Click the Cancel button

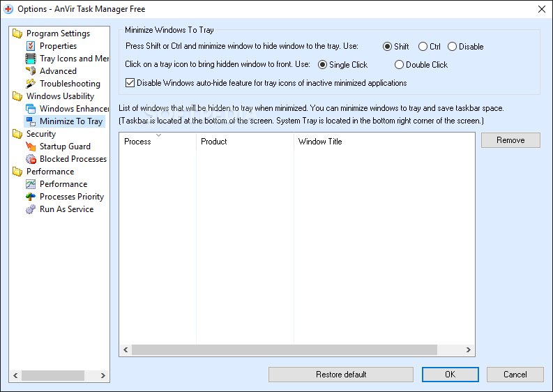(515, 375)
